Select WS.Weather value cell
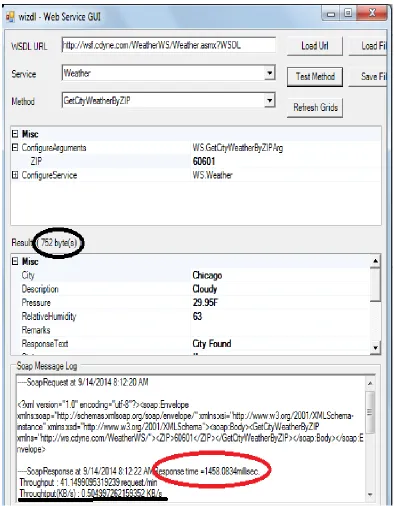394x506 pixels. point(212,175)
